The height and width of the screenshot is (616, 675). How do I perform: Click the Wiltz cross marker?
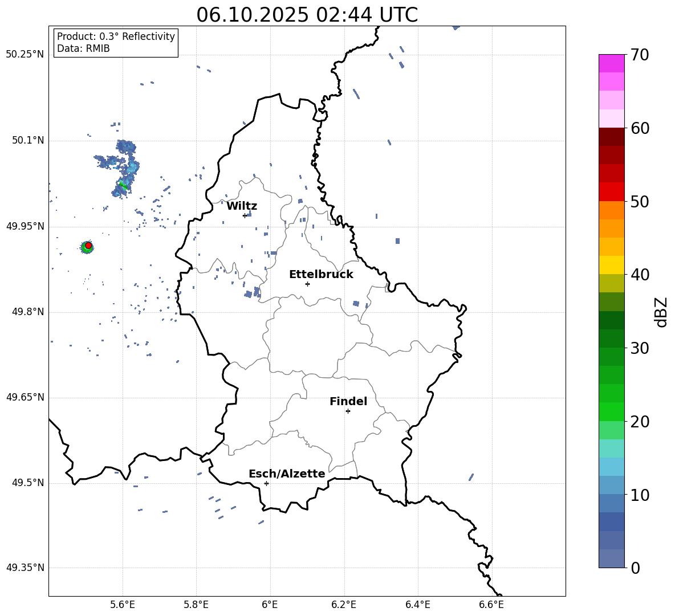(245, 215)
